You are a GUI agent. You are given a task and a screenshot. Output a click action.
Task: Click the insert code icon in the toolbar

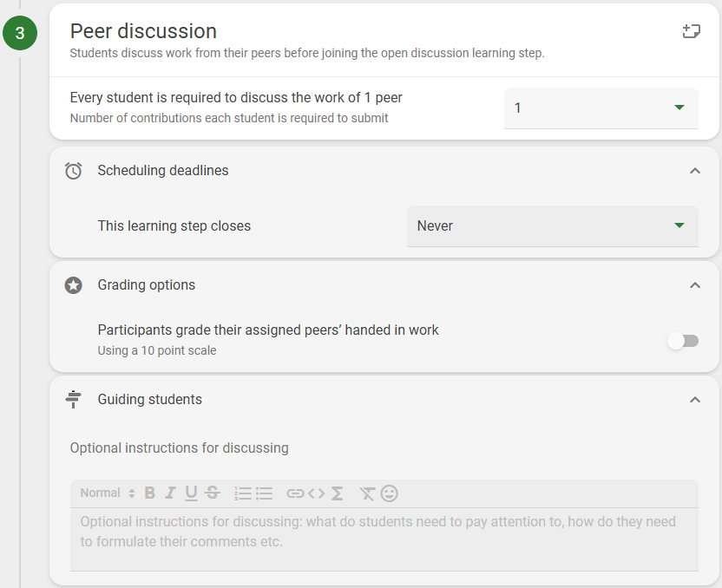tap(314, 493)
